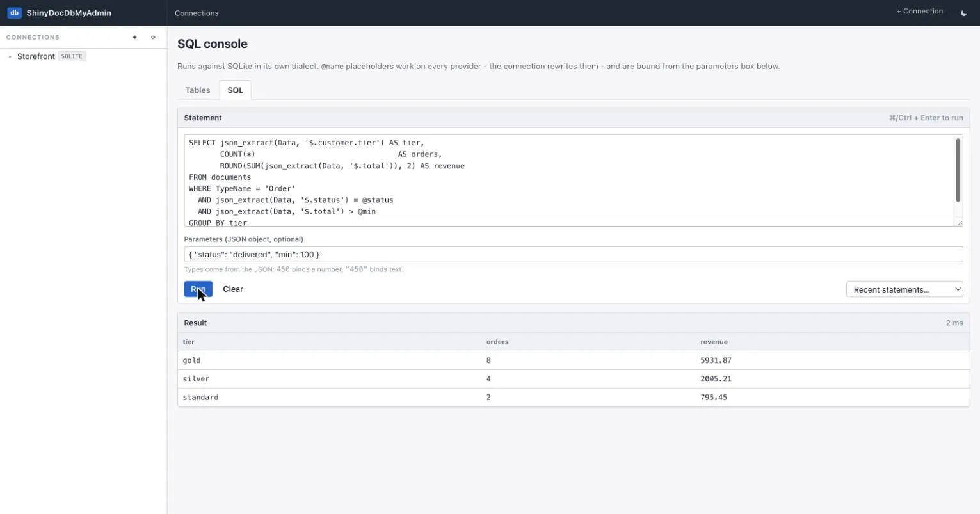
Task: Open the Connections item in the top bar
Action: pos(197,13)
